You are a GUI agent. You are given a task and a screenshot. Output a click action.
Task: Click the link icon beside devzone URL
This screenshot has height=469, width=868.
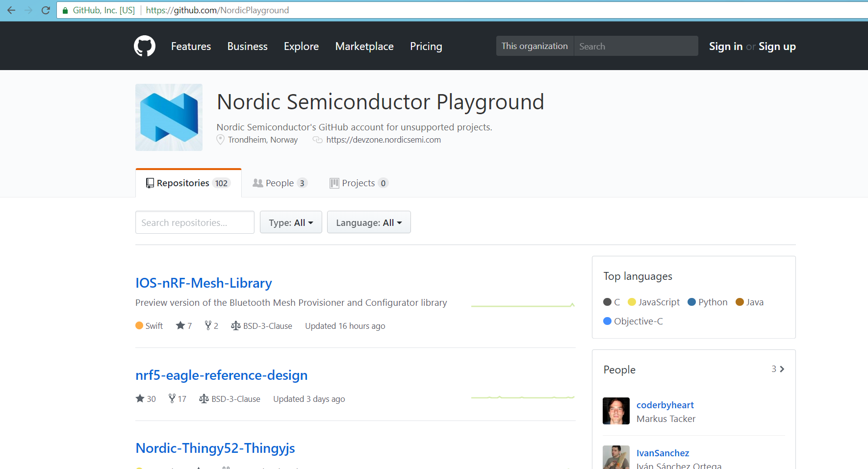[x=318, y=140]
